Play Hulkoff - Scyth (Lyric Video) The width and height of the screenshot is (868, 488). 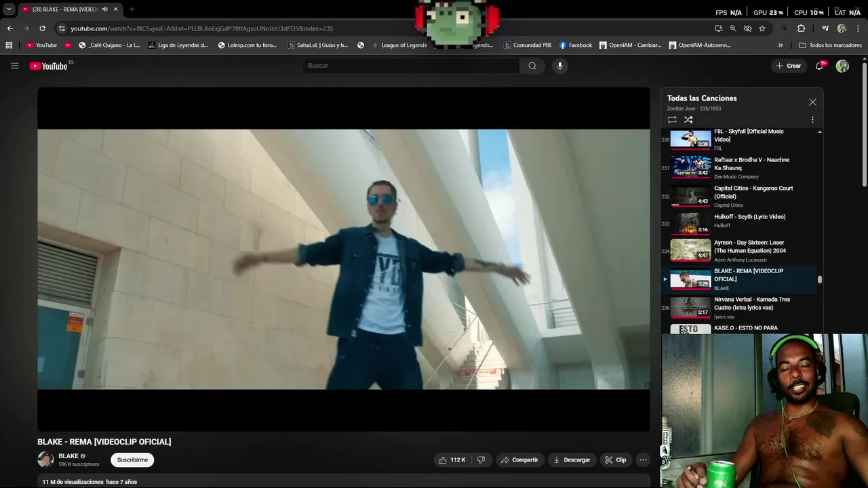click(738, 223)
